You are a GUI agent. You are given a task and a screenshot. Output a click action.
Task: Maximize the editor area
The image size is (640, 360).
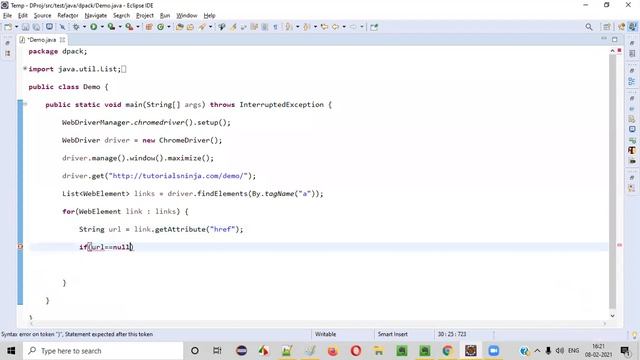(615, 39)
